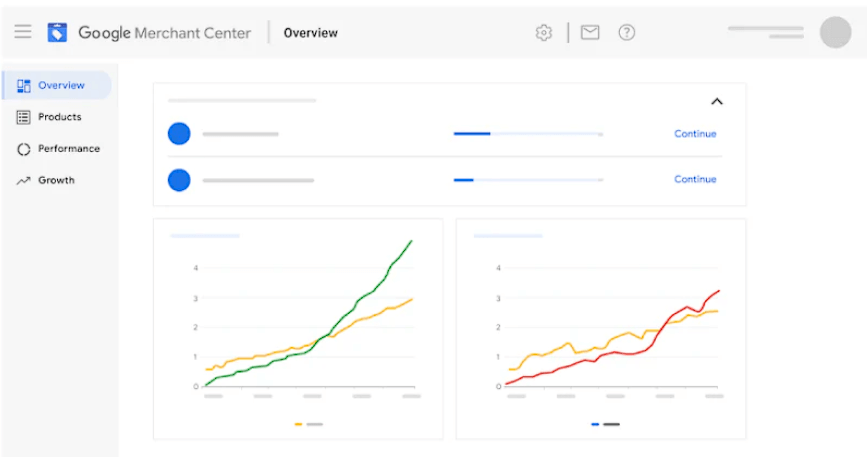Screen dimensions: 867x457
Task: Select Overview in the sidebar
Action: 57,86
